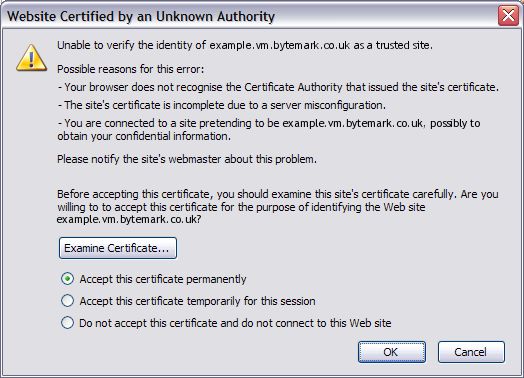Close the dialog with the red X
The image size is (524, 378).
pos(508,15)
